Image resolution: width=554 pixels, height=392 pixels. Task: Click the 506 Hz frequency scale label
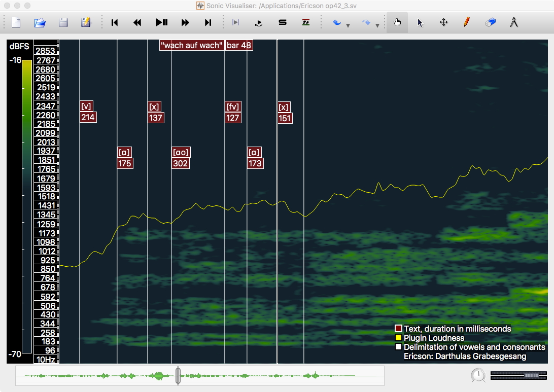coord(48,306)
